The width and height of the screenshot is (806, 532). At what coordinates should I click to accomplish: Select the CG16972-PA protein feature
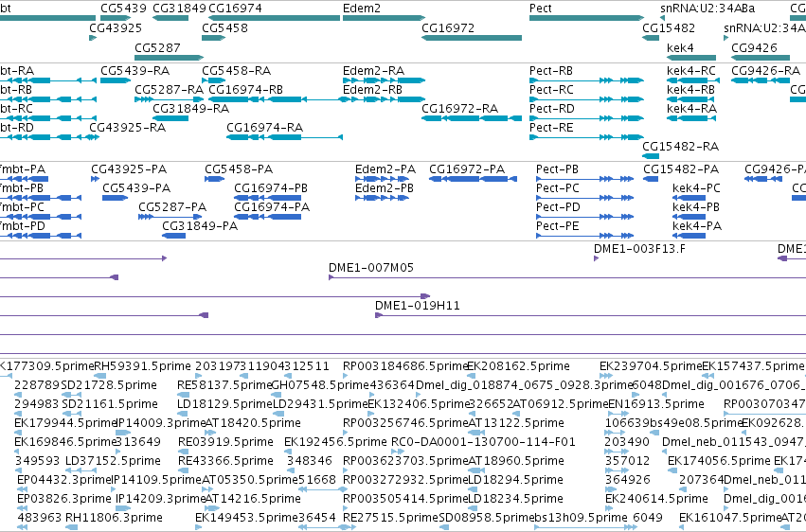473,179
